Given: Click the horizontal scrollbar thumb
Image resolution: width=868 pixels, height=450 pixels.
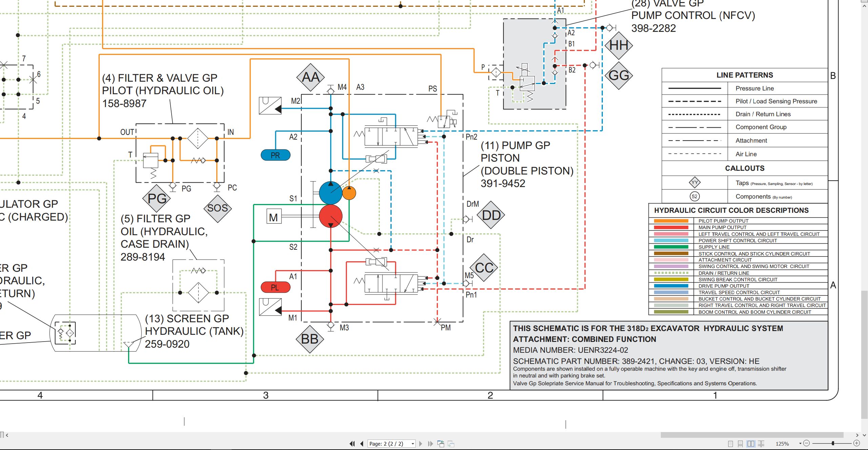Looking at the screenshot, I should click(752, 435).
